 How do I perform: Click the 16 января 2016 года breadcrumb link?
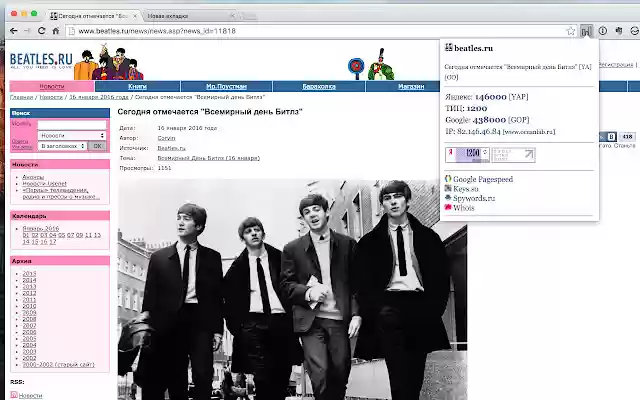[x=99, y=97]
